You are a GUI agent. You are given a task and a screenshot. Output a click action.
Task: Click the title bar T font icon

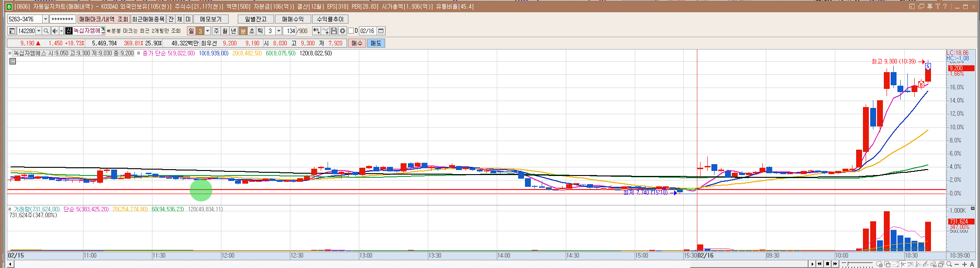(x=937, y=6)
